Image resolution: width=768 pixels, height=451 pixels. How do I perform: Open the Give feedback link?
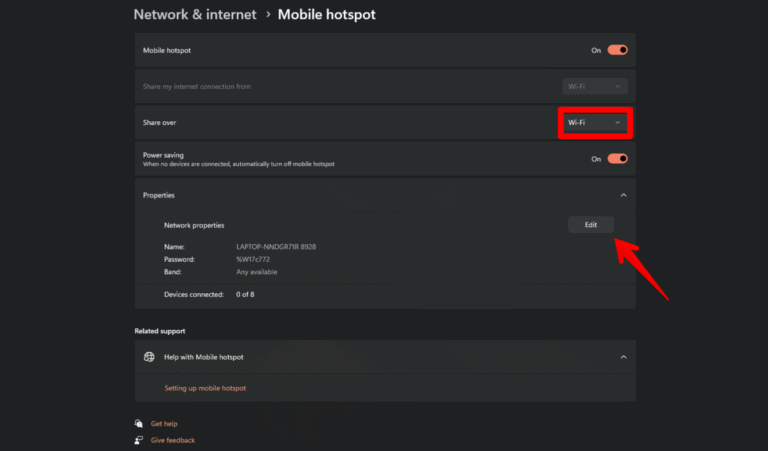172,440
